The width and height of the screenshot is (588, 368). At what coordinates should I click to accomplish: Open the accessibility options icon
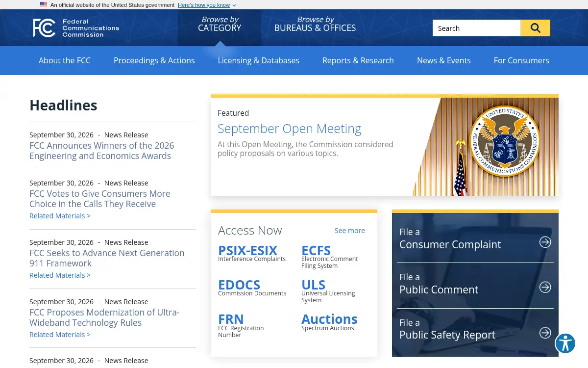pos(565,343)
